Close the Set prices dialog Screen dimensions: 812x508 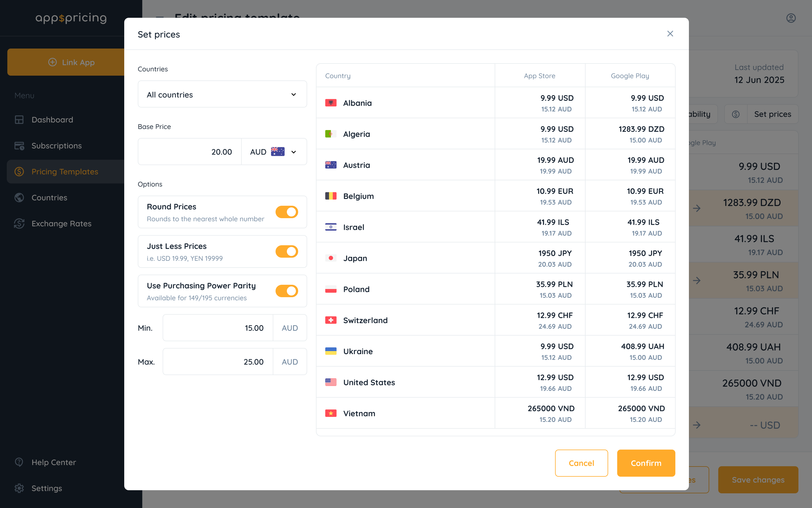[670, 34]
